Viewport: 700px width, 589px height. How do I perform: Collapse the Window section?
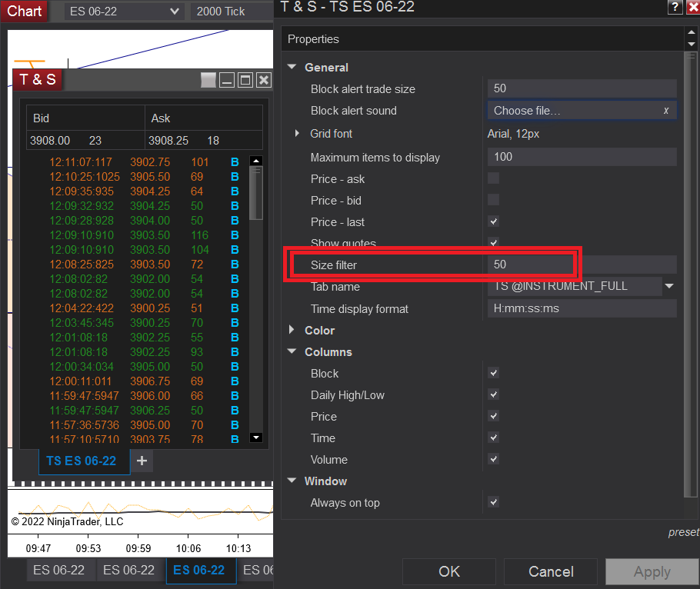(292, 481)
